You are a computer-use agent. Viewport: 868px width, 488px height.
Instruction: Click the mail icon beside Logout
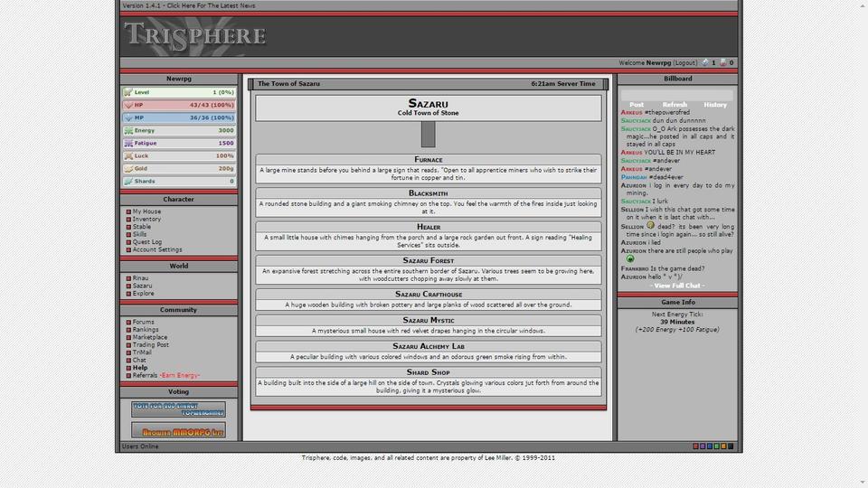(705, 63)
